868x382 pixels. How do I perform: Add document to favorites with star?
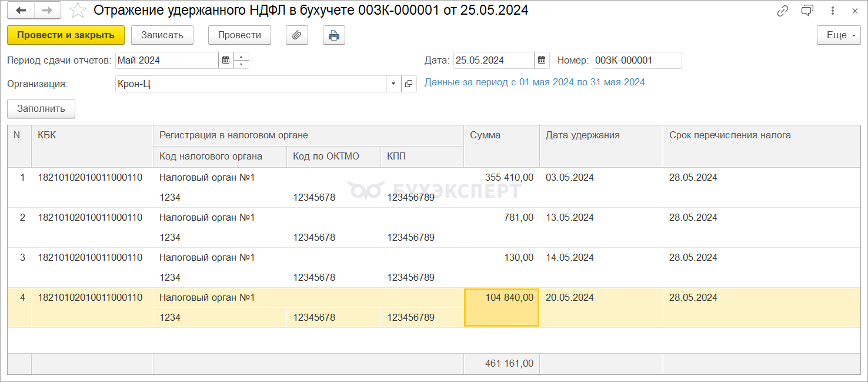(x=78, y=11)
